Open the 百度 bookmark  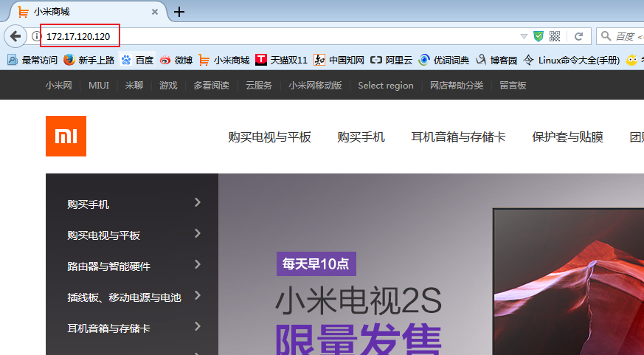(137, 60)
